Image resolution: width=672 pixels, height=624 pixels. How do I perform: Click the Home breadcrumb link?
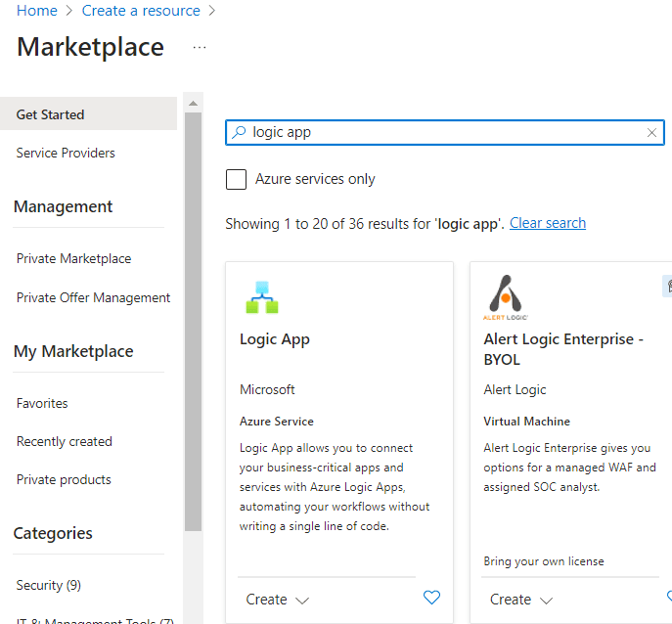[x=37, y=11]
